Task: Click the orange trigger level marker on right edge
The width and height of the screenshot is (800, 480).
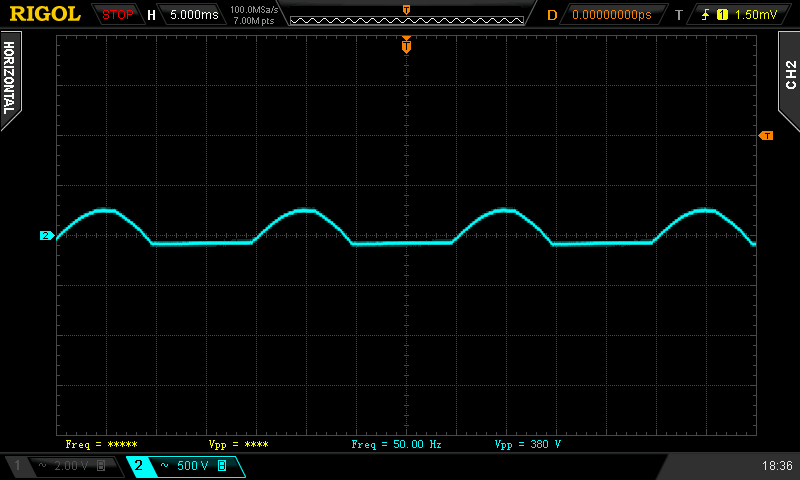Action: (766, 135)
